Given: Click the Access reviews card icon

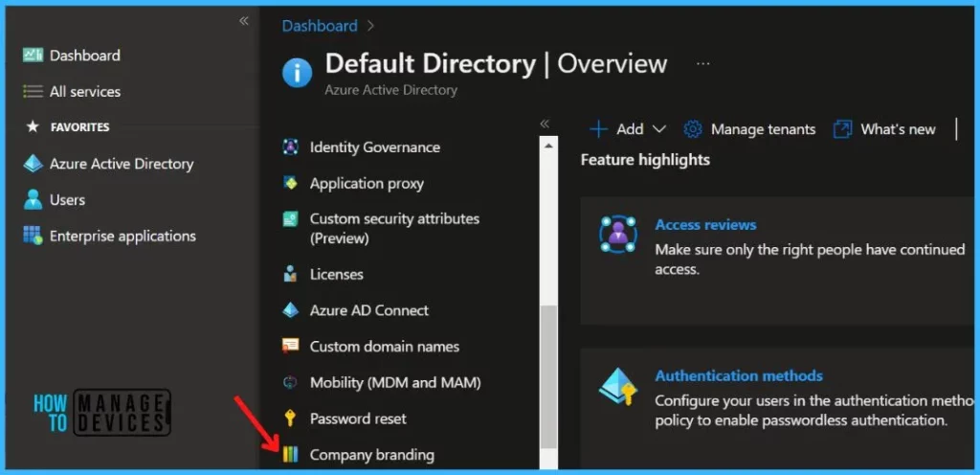Looking at the screenshot, I should (x=617, y=235).
